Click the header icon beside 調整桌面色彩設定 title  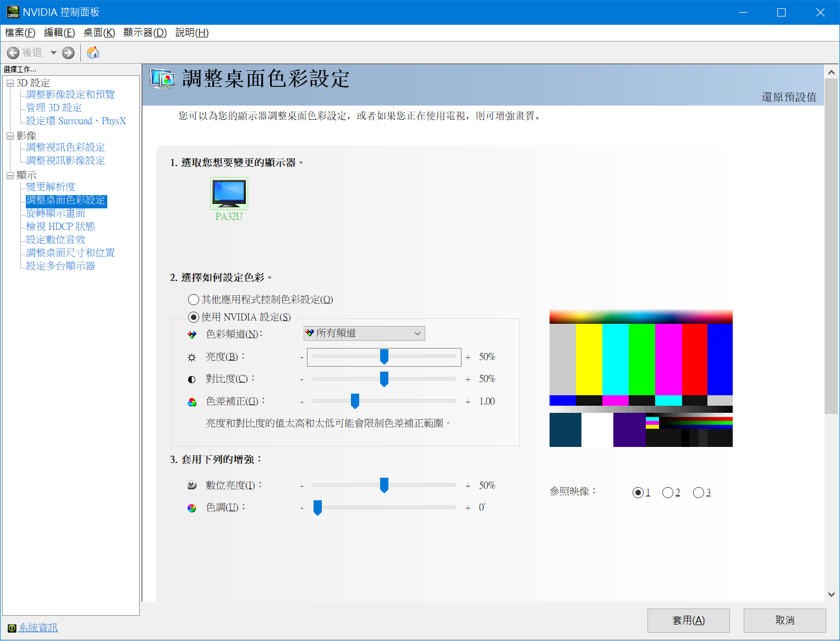coord(162,79)
